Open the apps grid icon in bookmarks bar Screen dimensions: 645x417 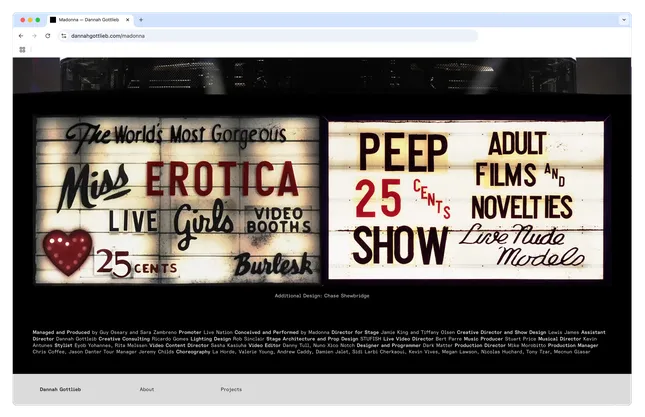click(x=22, y=49)
